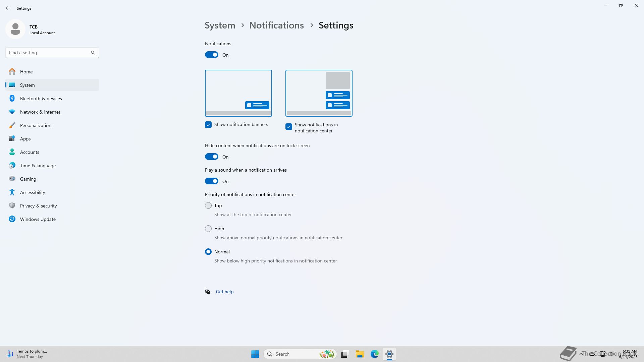Select the Accessibility icon in sidebar
644x362 pixels.
click(x=12, y=192)
